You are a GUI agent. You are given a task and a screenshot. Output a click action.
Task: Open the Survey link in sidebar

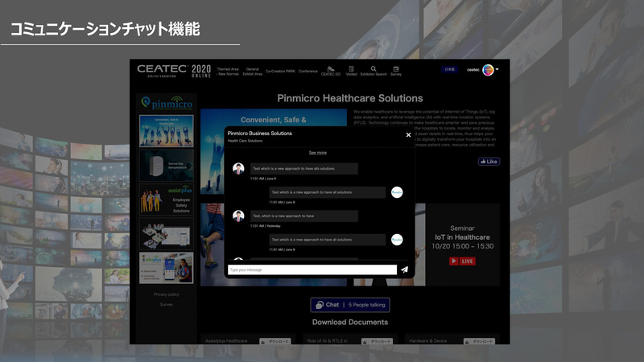[x=167, y=305]
